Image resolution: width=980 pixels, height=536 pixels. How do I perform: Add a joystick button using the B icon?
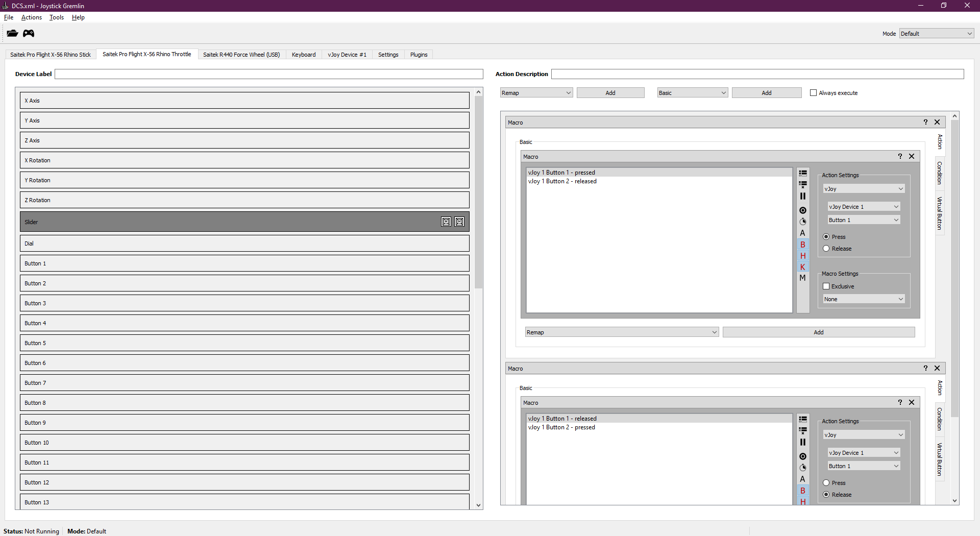click(802, 245)
